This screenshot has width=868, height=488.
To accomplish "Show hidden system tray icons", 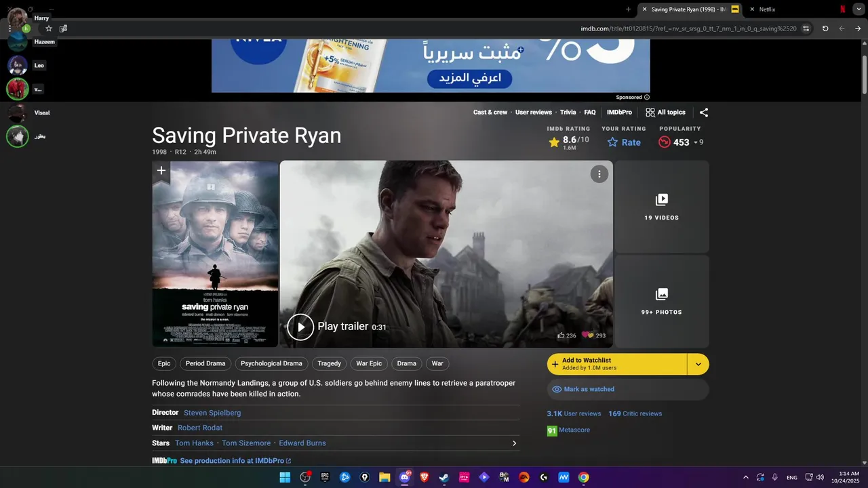I will click(x=746, y=477).
